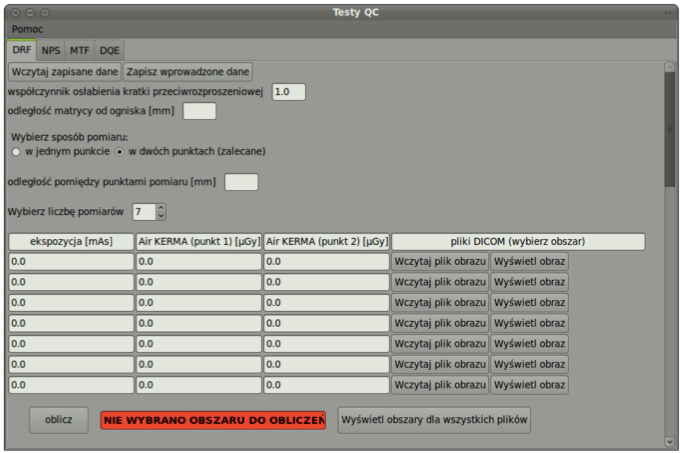
Task: Open the DQE tab
Action: [x=109, y=50]
